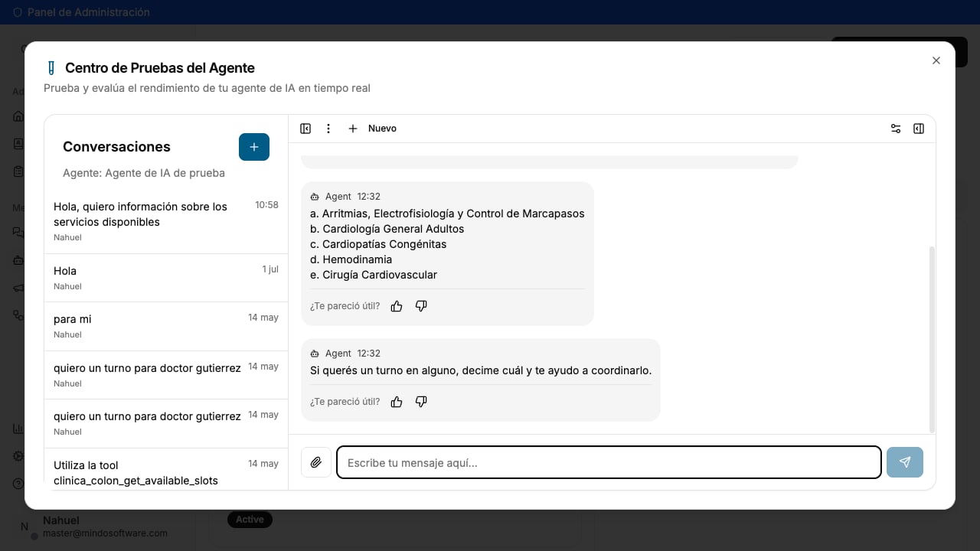Click the 'Active' badge in background page

(x=250, y=520)
